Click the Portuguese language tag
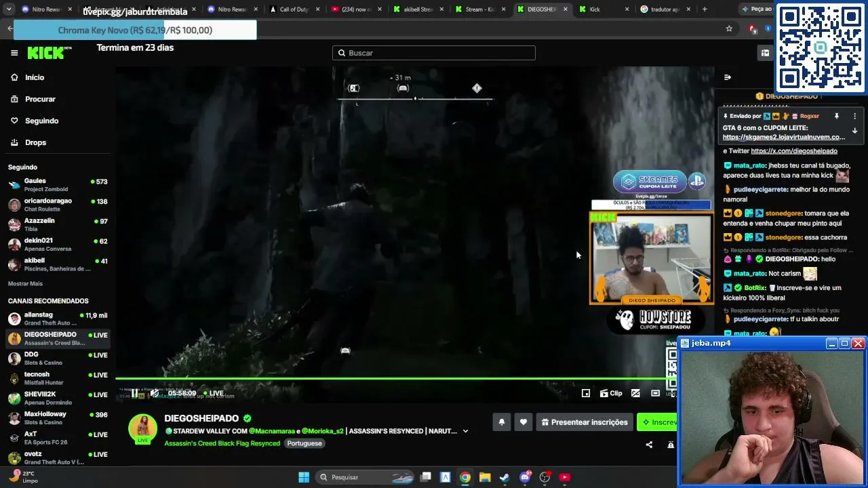The width and height of the screenshot is (868, 488). point(304,443)
